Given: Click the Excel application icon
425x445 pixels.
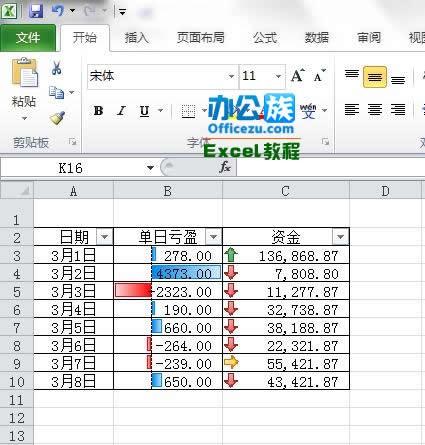Looking at the screenshot, I should (x=9, y=11).
